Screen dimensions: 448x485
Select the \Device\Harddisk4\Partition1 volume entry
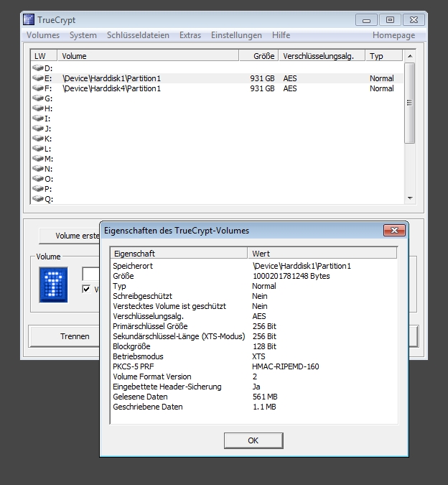point(111,88)
